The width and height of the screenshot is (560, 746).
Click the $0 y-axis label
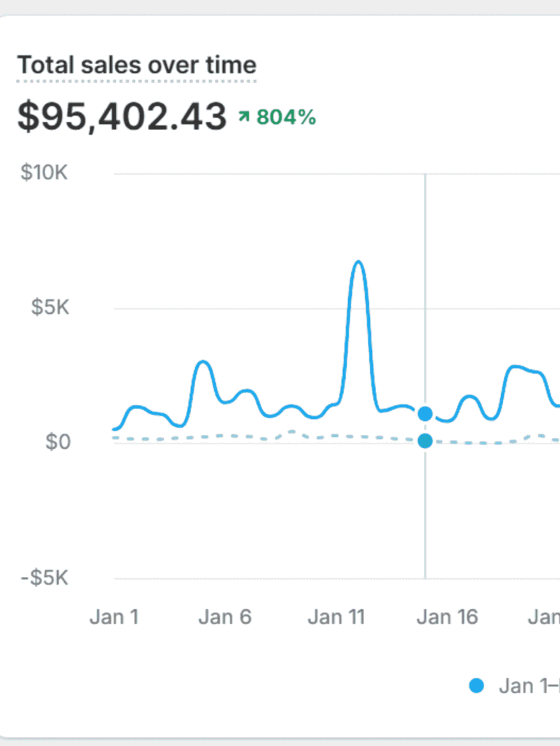coord(57,442)
